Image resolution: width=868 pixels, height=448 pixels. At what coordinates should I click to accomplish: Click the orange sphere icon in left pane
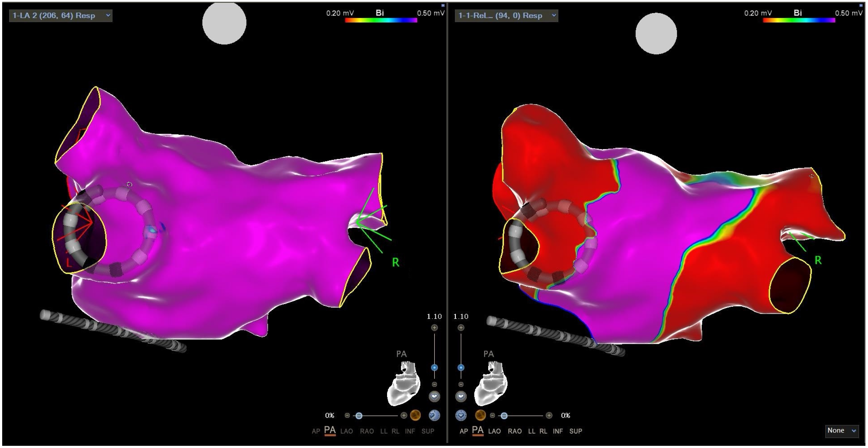(x=415, y=415)
